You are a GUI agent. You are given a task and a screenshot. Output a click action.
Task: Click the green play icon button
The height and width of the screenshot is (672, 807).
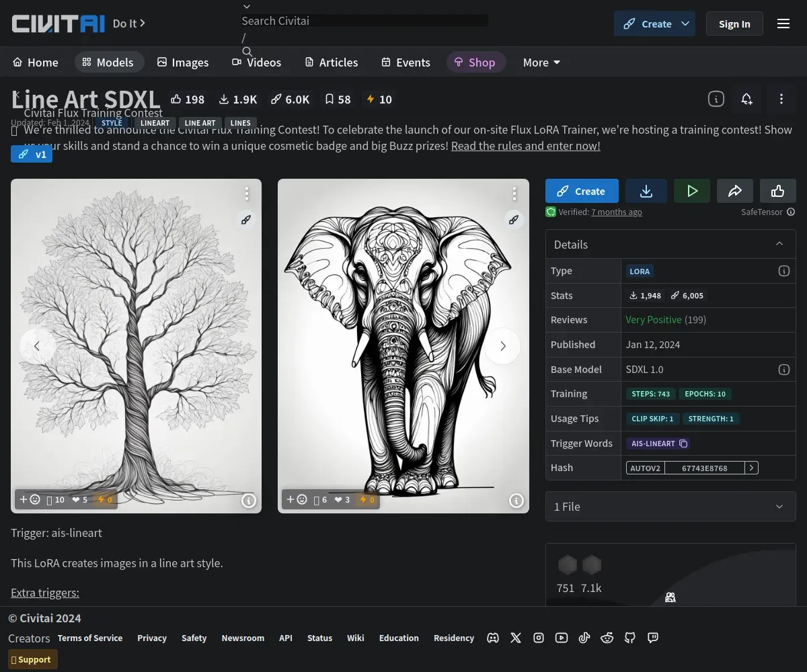tap(692, 191)
